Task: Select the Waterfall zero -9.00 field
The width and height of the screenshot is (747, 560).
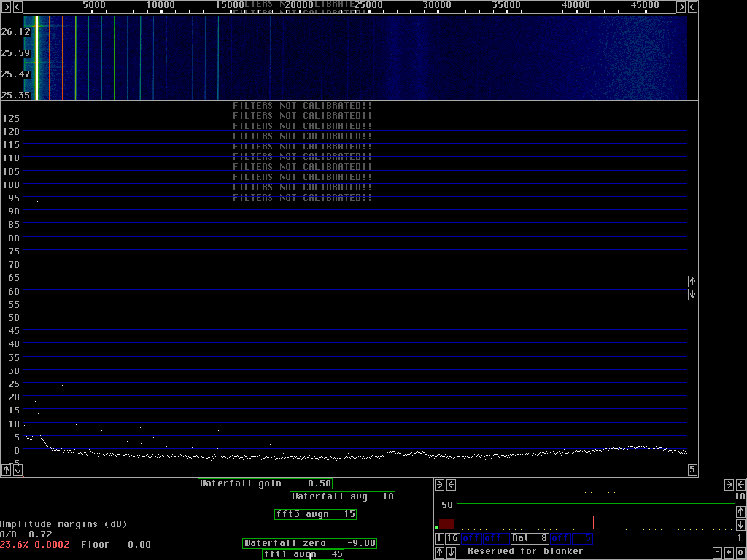Action: 309,543
